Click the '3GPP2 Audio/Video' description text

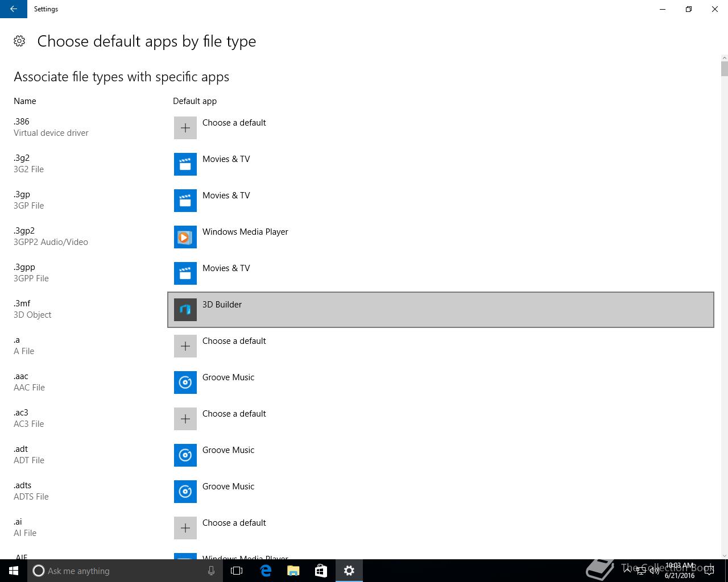point(51,242)
